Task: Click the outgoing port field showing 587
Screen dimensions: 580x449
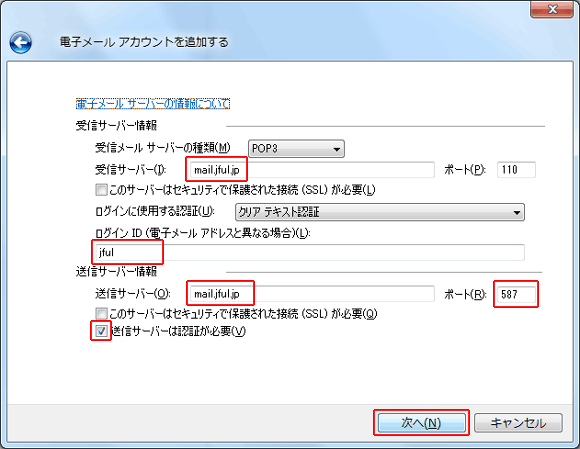Action: 516,294
